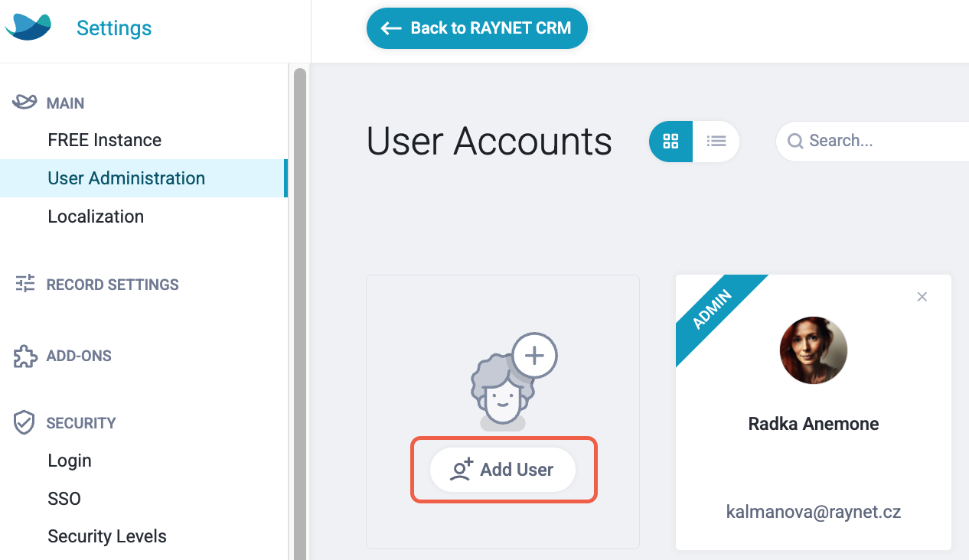
Task: Click the ADD-ONS puzzle piece icon
Action: pyautogui.click(x=25, y=356)
